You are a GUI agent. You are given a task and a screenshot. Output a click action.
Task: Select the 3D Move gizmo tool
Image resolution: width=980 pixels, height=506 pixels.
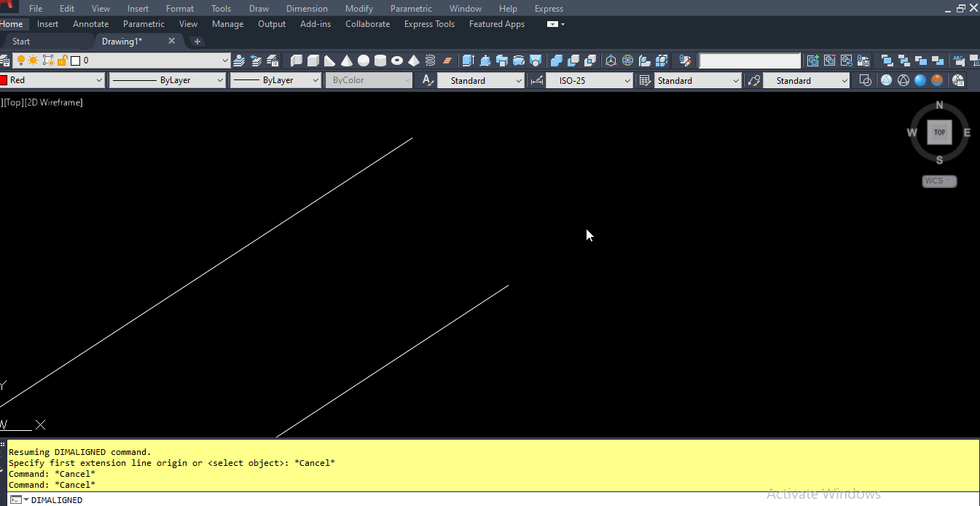point(611,61)
